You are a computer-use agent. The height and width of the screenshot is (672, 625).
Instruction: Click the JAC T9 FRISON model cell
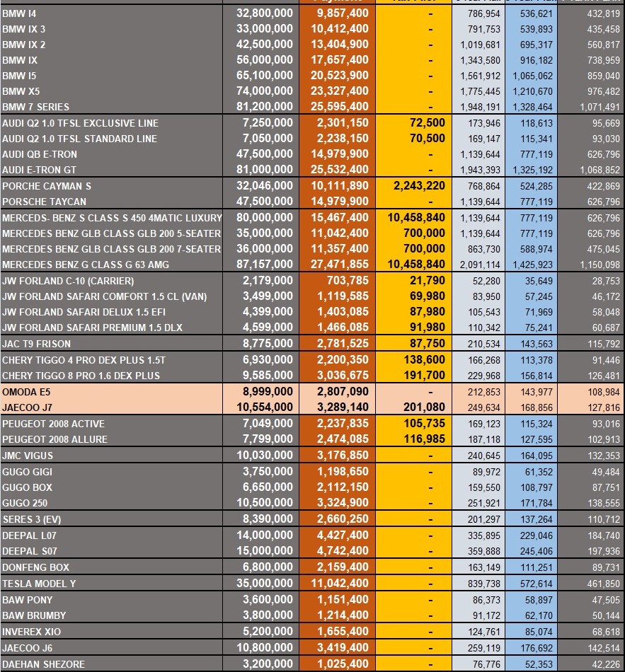pyautogui.click(x=112, y=344)
